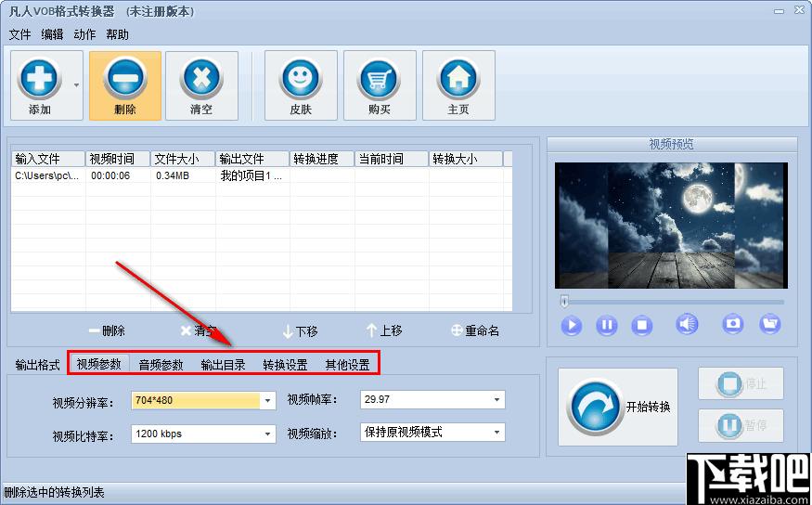
Task: Click the 清空 toolbar button with X icon
Action: pyautogui.click(x=201, y=85)
